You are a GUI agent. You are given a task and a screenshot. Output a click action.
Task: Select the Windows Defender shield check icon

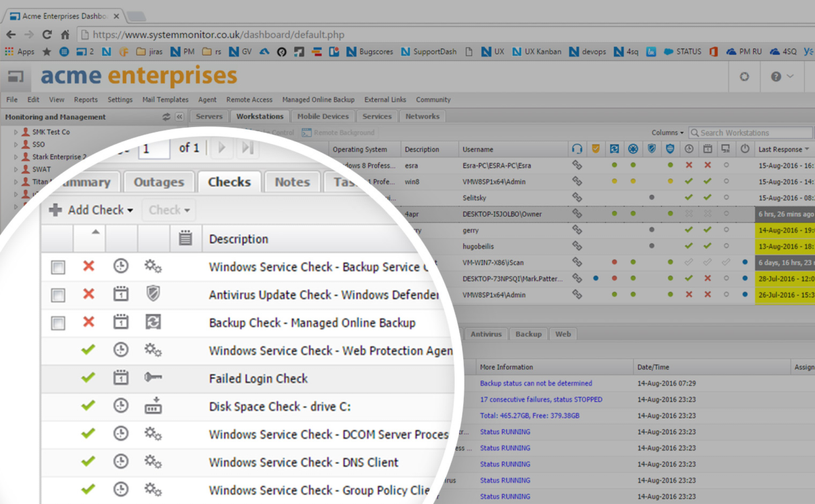(x=153, y=294)
